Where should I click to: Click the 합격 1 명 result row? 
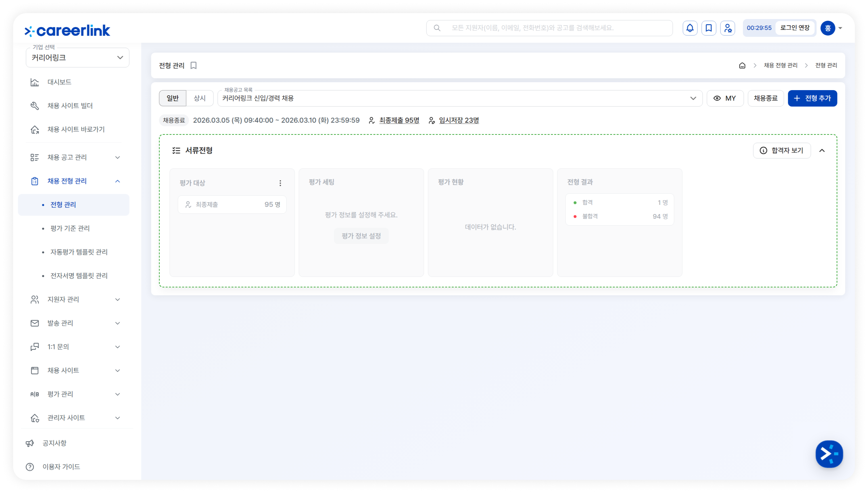(619, 203)
